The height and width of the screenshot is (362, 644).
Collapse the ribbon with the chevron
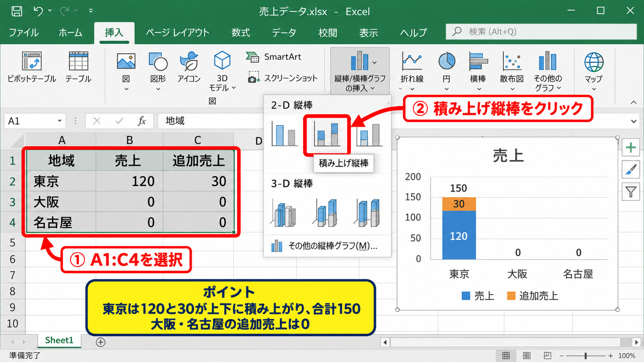click(634, 103)
